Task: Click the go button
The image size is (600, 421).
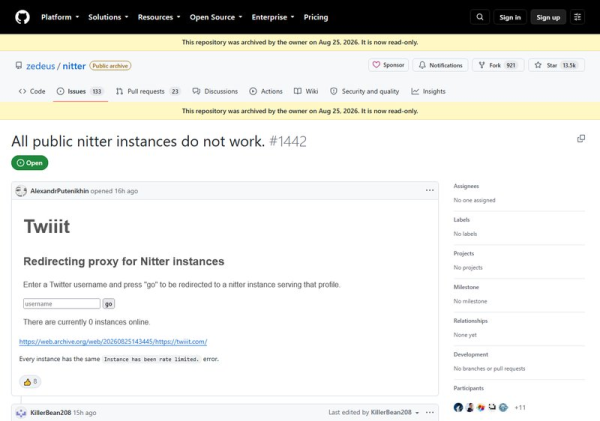Action: [x=109, y=304]
